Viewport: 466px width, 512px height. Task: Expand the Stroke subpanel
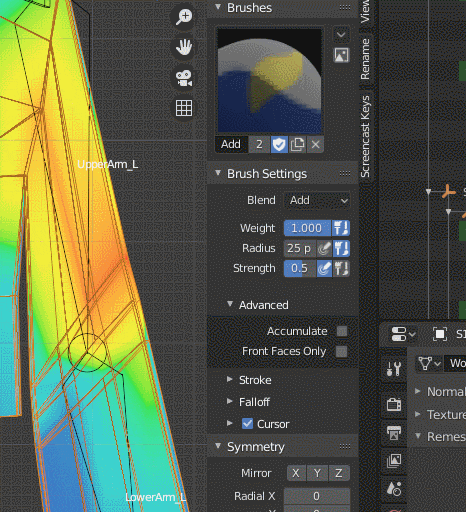pyautogui.click(x=230, y=380)
